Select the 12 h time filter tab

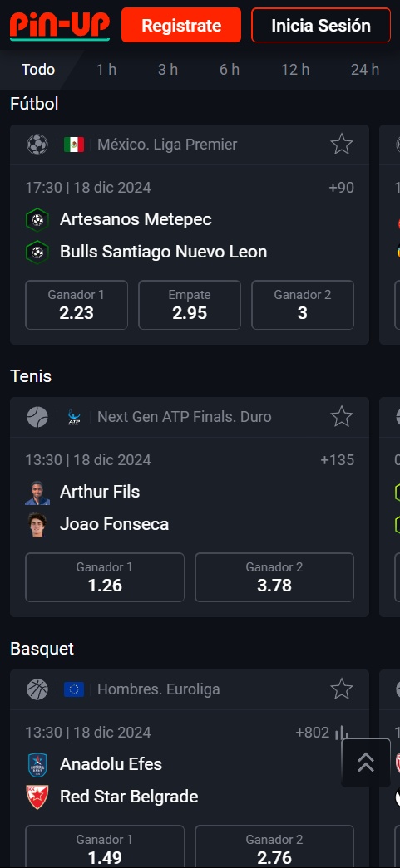295,70
